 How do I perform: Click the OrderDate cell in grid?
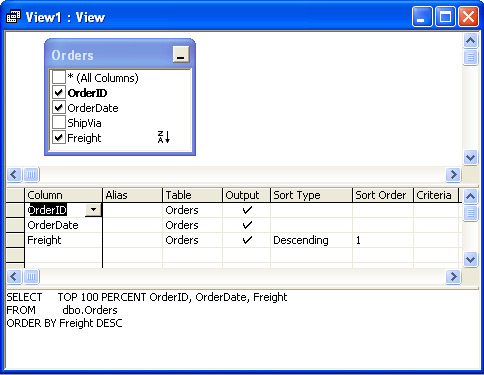pyautogui.click(x=63, y=225)
